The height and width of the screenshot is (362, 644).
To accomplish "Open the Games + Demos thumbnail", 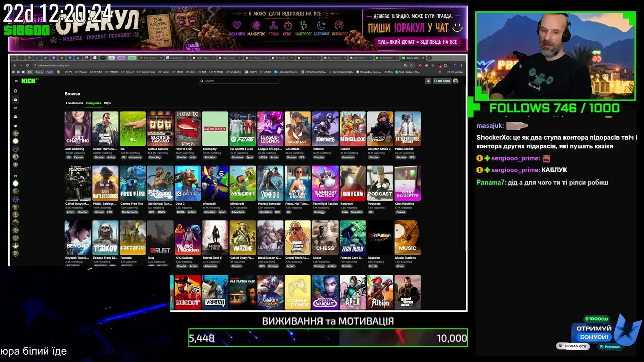I will click(x=297, y=292).
